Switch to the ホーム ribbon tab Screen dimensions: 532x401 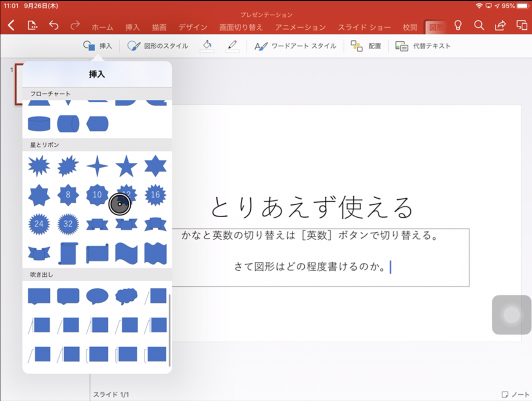point(102,27)
